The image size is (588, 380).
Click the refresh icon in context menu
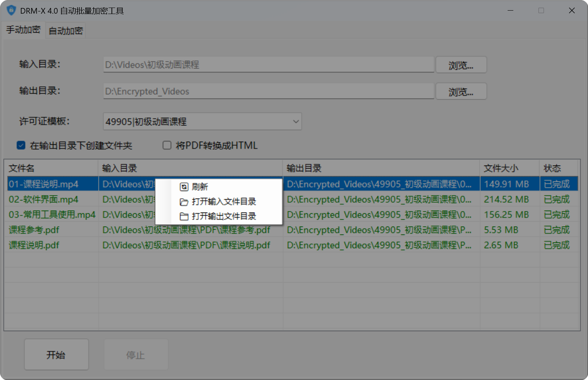pyautogui.click(x=184, y=187)
